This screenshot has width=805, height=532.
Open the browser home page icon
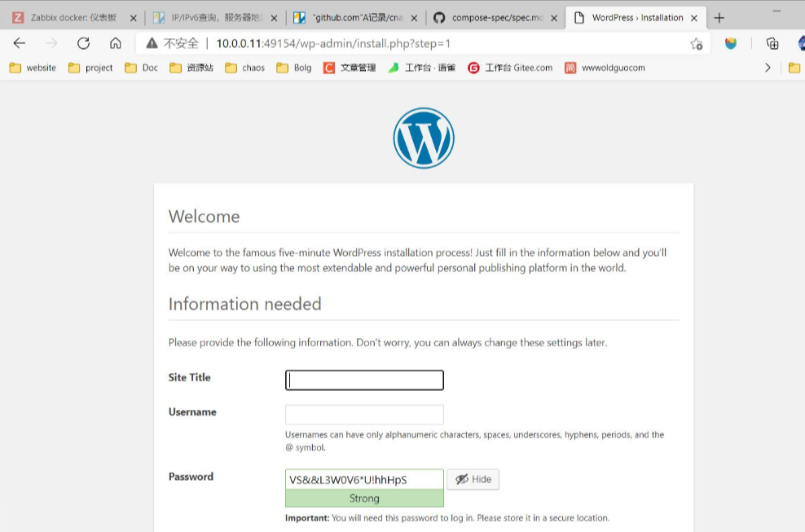pos(116,44)
